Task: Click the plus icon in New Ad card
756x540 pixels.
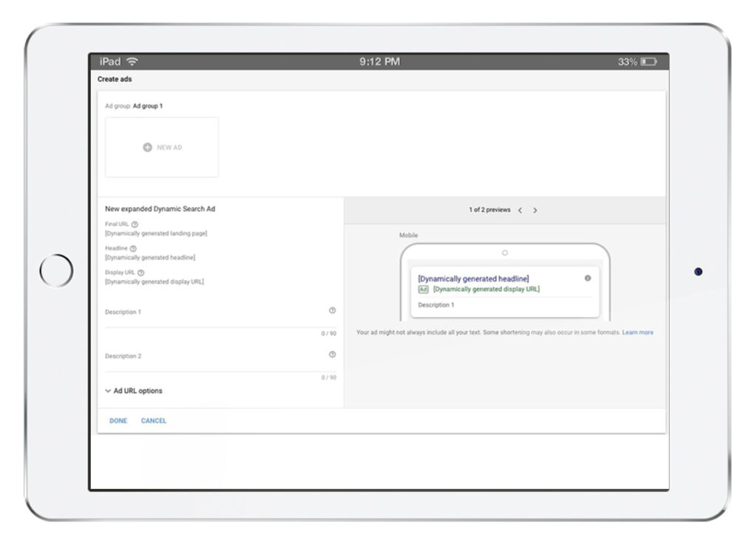Action: pos(147,147)
